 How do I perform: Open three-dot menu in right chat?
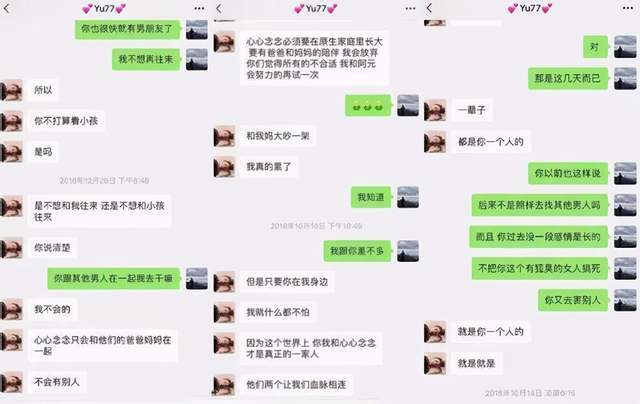628,8
